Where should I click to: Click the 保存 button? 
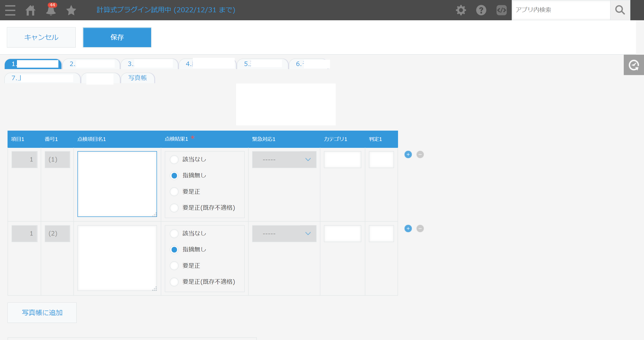click(x=117, y=37)
